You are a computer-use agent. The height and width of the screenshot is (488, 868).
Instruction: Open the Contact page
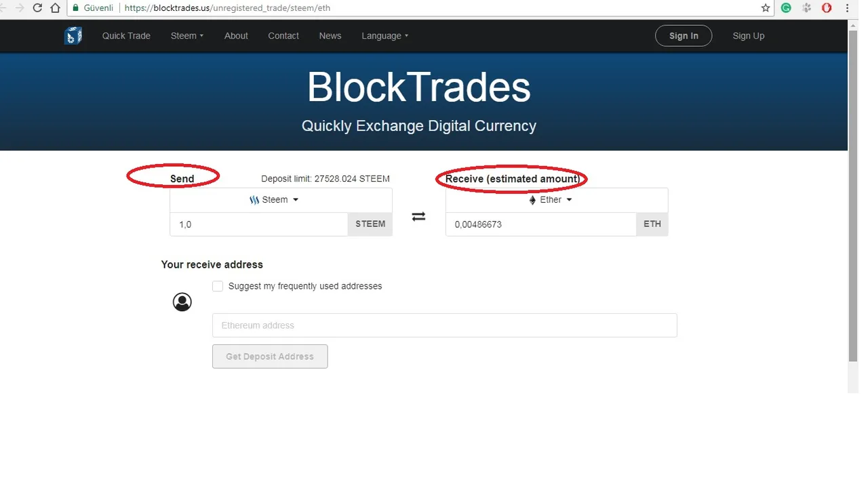(x=283, y=36)
